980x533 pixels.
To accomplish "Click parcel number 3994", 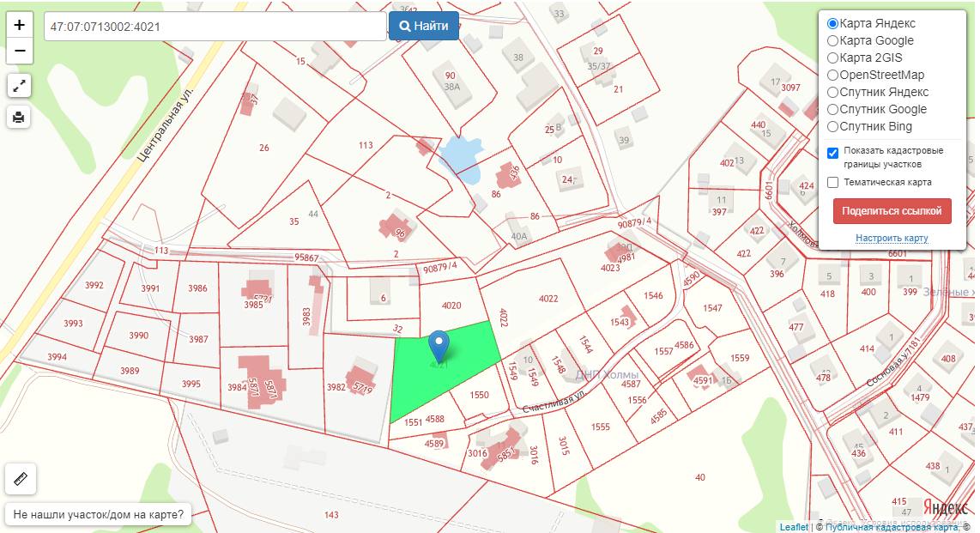I will coord(57,357).
